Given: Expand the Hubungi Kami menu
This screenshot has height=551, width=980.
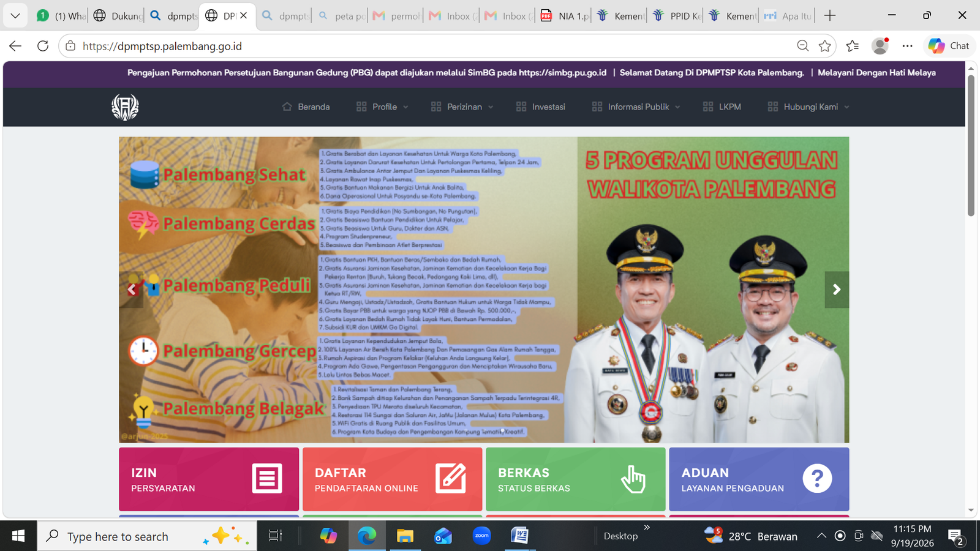Looking at the screenshot, I should (809, 107).
